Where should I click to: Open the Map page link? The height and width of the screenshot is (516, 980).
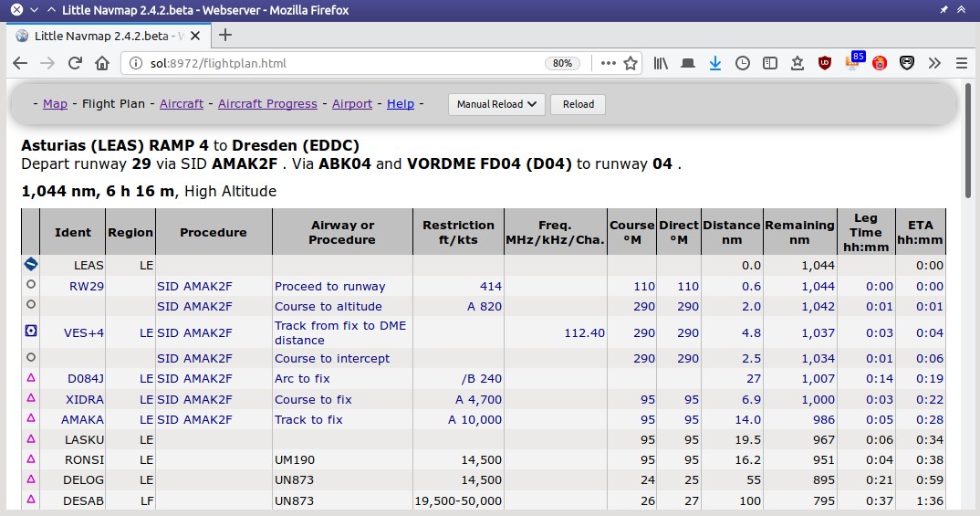pos(55,104)
